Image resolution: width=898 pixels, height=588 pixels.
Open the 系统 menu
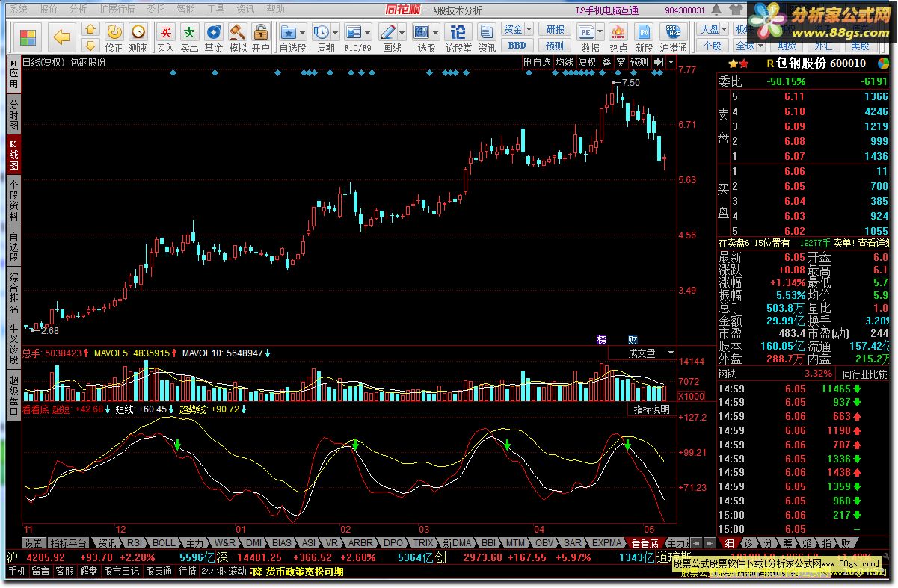pos(18,10)
